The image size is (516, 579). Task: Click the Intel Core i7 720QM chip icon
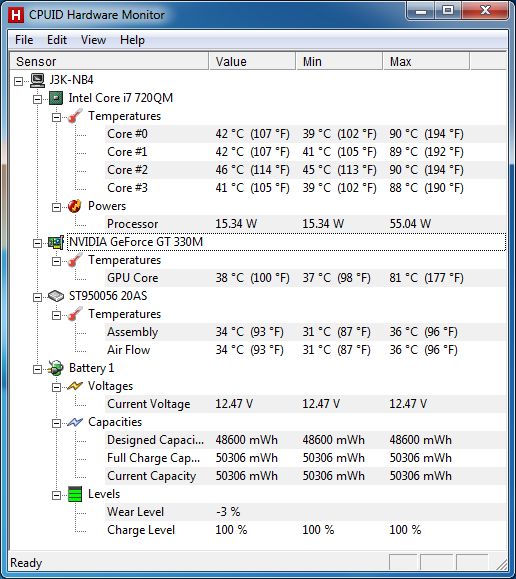pos(56,98)
